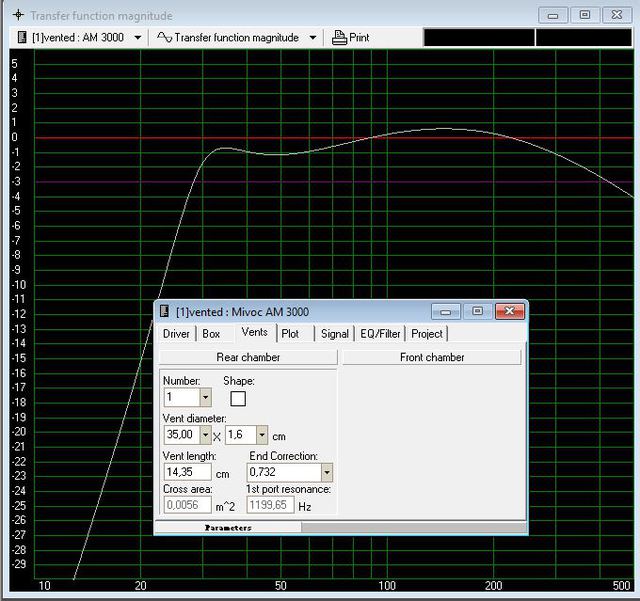
Task: Minimize the Transfer function magnitude window
Action: [553, 16]
